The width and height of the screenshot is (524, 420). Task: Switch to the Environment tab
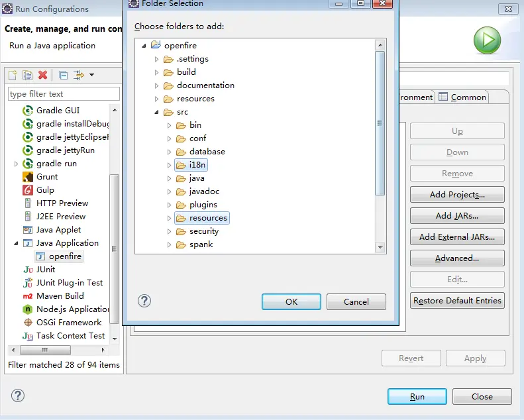point(416,97)
